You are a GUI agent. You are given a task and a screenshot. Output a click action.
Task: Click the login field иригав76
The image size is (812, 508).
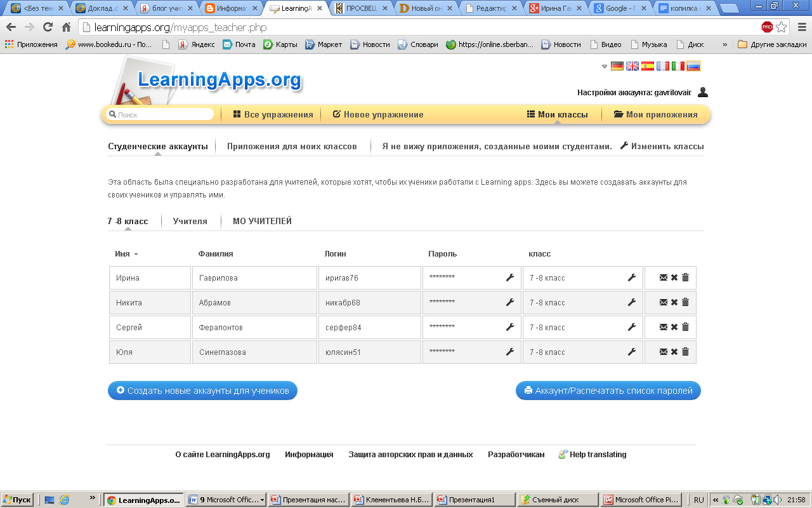(x=370, y=277)
